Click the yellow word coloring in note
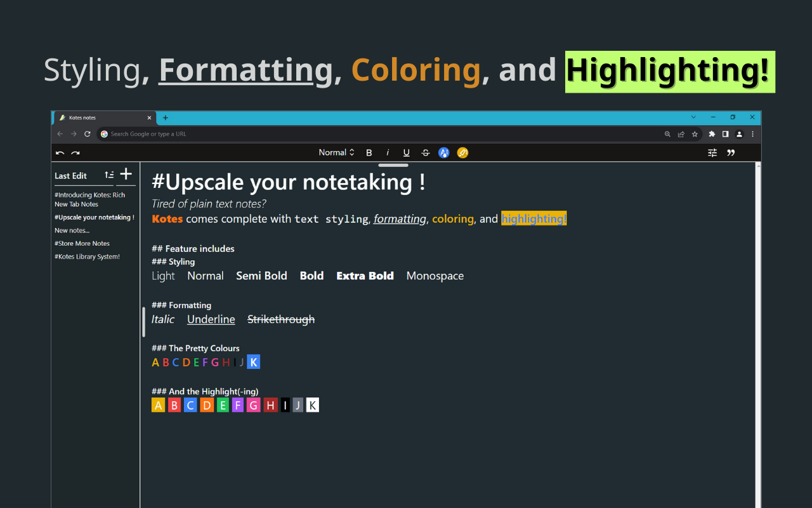 453,219
